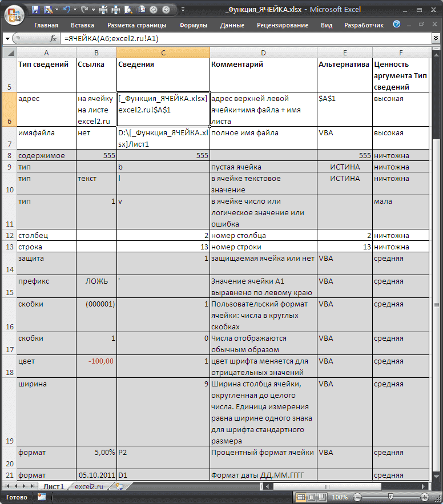The width and height of the screenshot is (443, 504).
Task: Click the macro recording status bar icon
Action: [42, 497]
